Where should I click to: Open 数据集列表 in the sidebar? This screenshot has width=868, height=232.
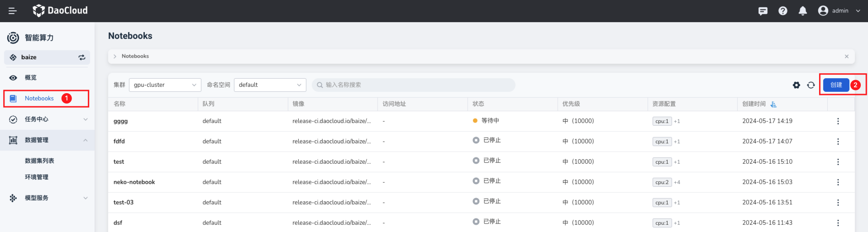[x=39, y=161]
